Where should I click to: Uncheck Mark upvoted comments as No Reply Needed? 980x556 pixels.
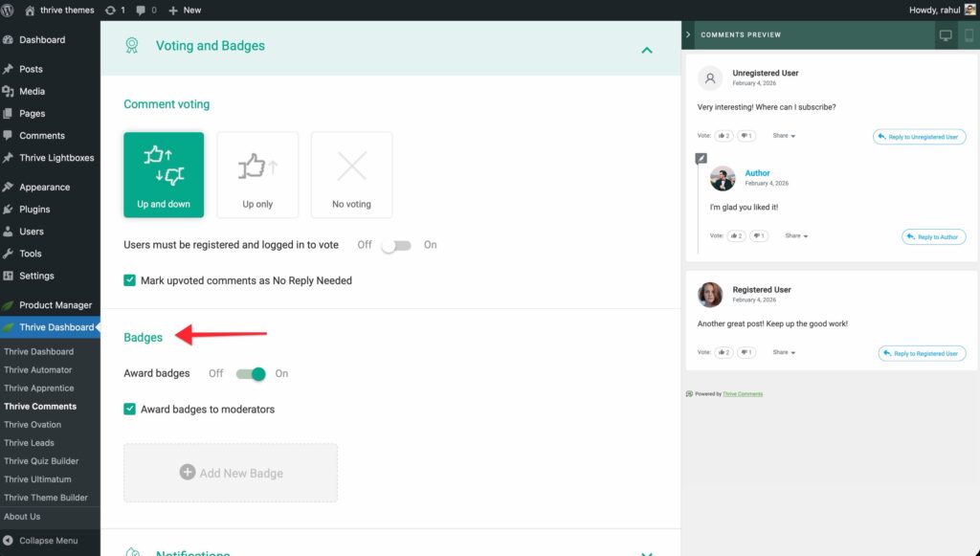coord(130,280)
